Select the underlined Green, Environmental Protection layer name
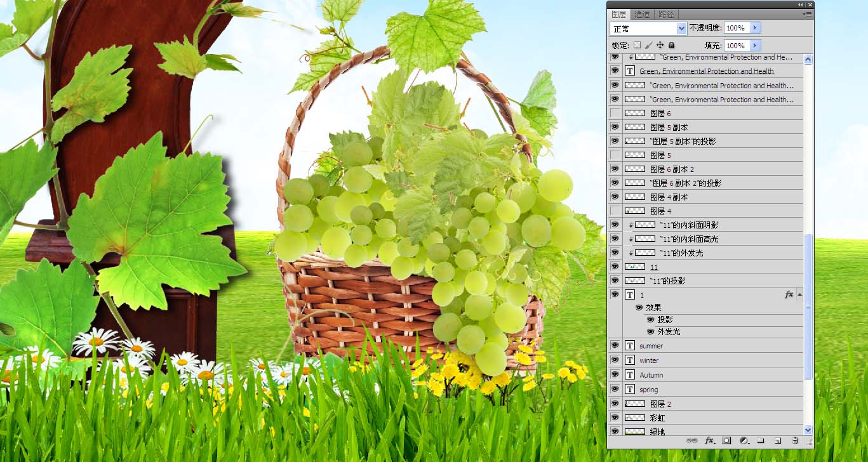This screenshot has height=462, width=868. click(x=707, y=71)
